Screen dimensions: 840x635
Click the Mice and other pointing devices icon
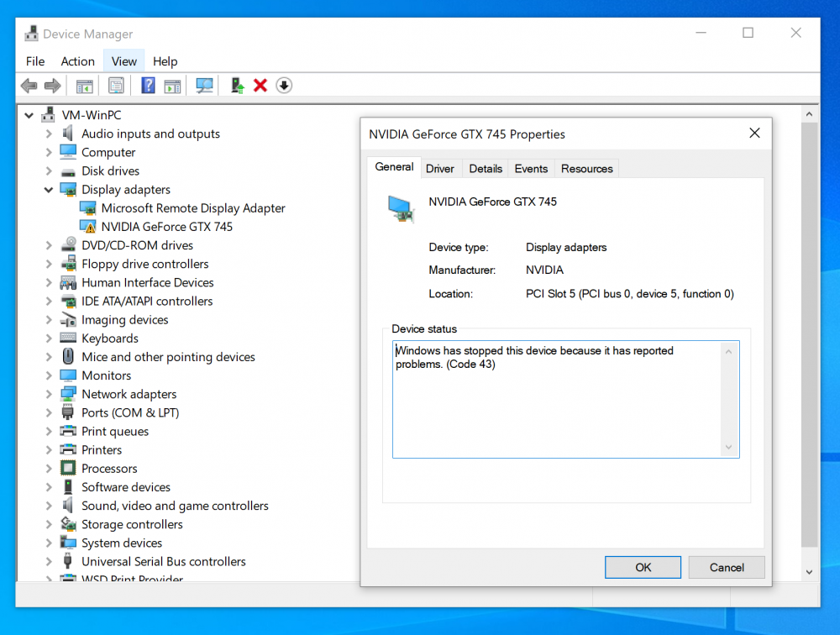point(68,356)
